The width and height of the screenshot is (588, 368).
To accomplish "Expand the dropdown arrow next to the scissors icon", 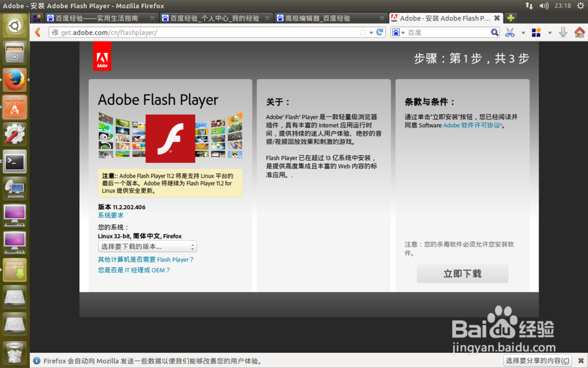I will pyautogui.click(x=523, y=32).
